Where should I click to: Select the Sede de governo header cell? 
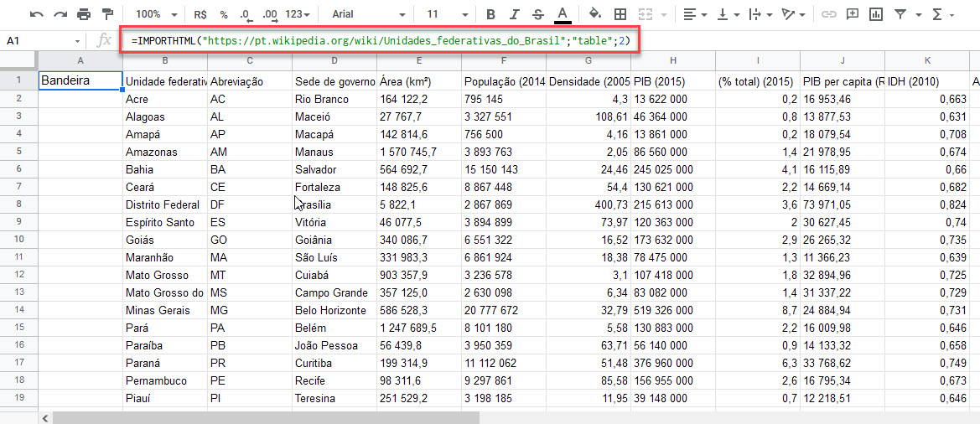pyautogui.click(x=334, y=81)
